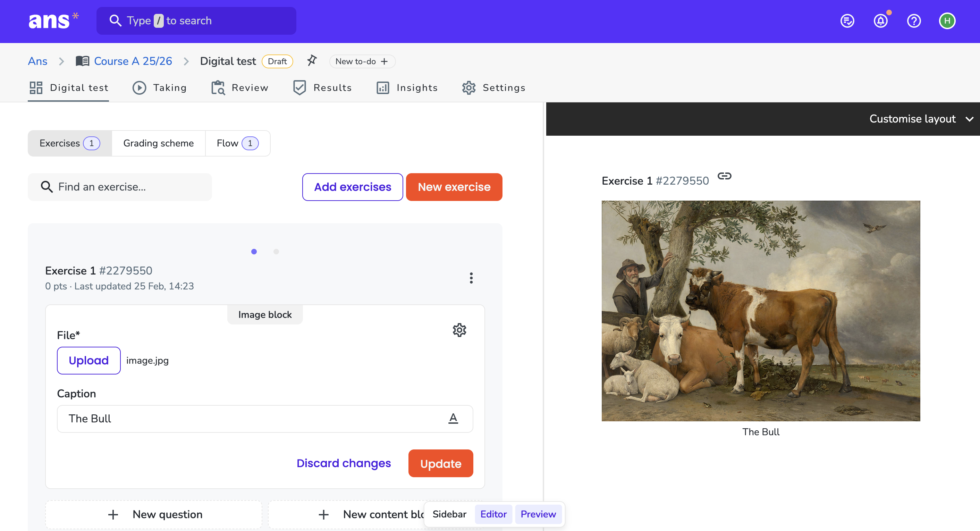Click the plus icon in New to-do
The image size is (980, 531).
pos(384,61)
